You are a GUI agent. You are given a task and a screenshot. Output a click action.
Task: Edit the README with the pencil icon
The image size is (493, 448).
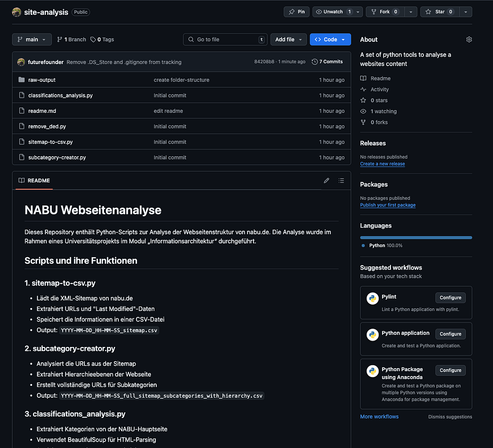(x=326, y=180)
